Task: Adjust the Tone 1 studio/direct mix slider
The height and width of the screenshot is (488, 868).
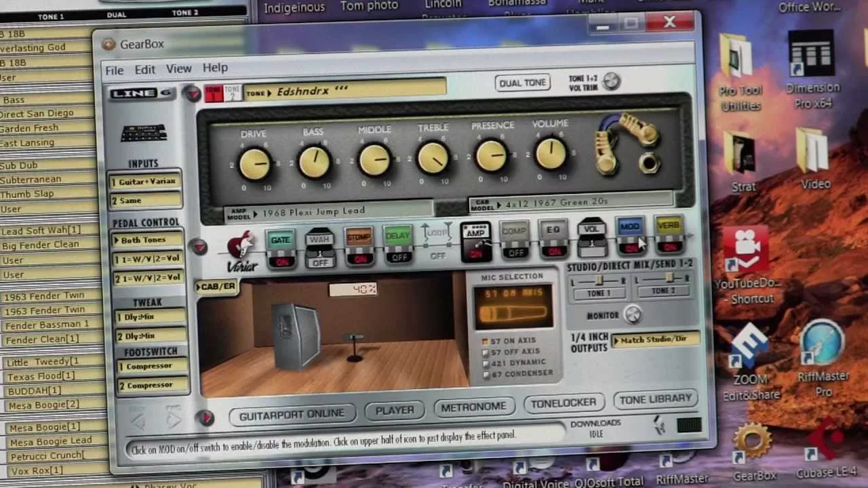Action: coord(599,279)
